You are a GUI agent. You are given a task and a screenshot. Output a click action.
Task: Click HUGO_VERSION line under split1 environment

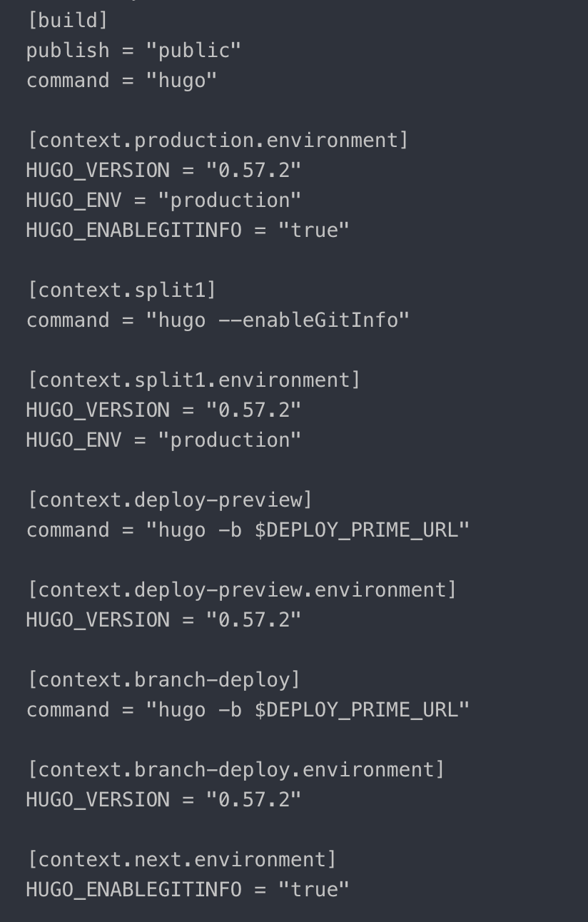tap(163, 410)
